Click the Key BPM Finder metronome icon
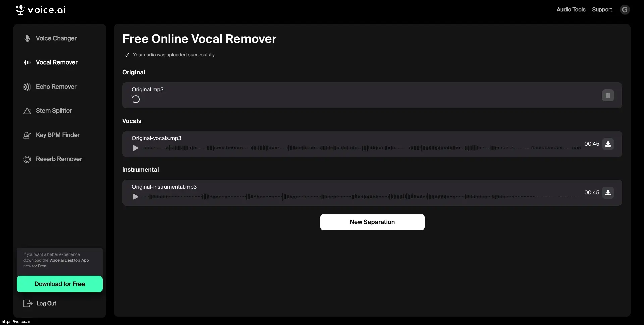 (x=27, y=135)
